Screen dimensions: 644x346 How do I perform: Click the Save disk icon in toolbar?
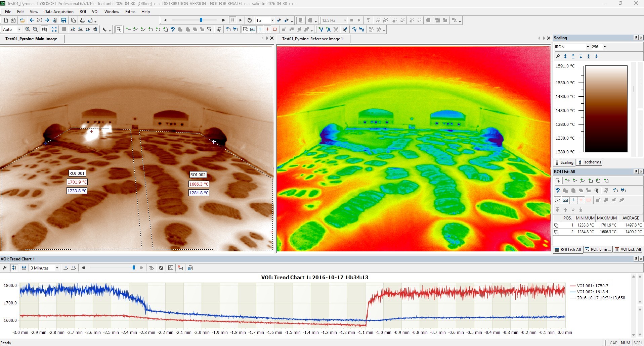[x=63, y=20]
